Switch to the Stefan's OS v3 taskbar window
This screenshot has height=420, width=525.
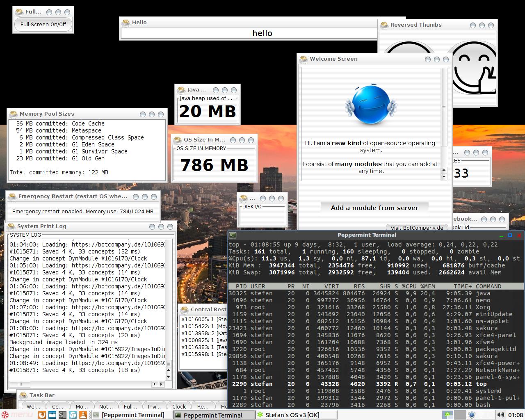[292, 415]
